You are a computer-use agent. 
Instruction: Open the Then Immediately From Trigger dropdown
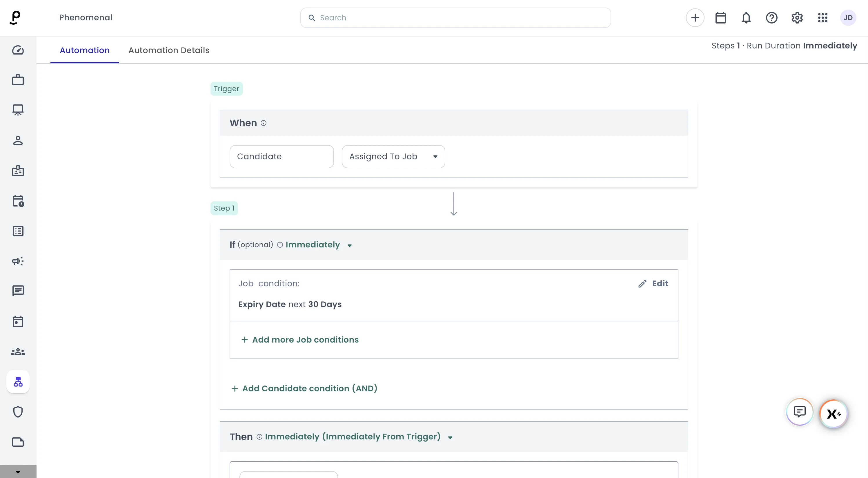pos(359,437)
